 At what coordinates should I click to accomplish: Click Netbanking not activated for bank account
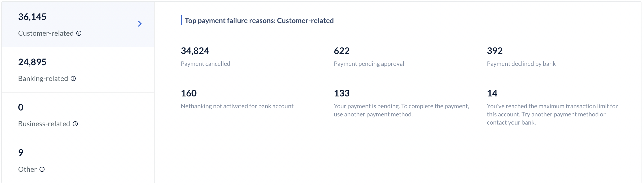[237, 106]
